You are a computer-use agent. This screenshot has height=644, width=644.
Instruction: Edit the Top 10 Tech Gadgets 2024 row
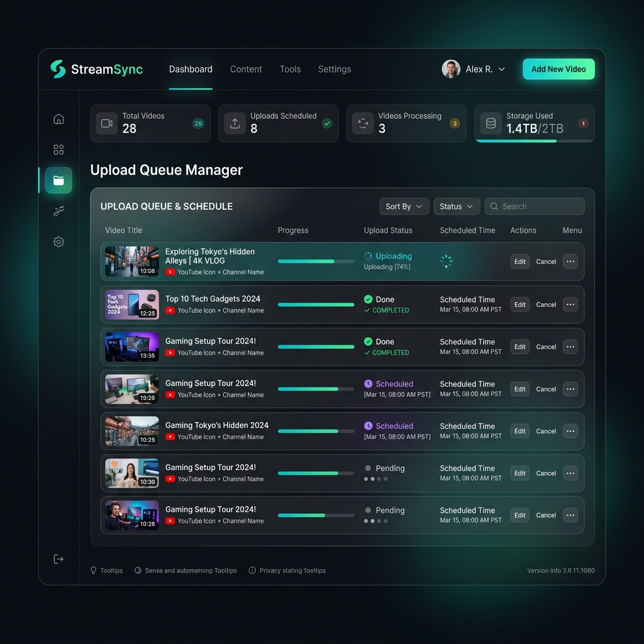pyautogui.click(x=519, y=304)
